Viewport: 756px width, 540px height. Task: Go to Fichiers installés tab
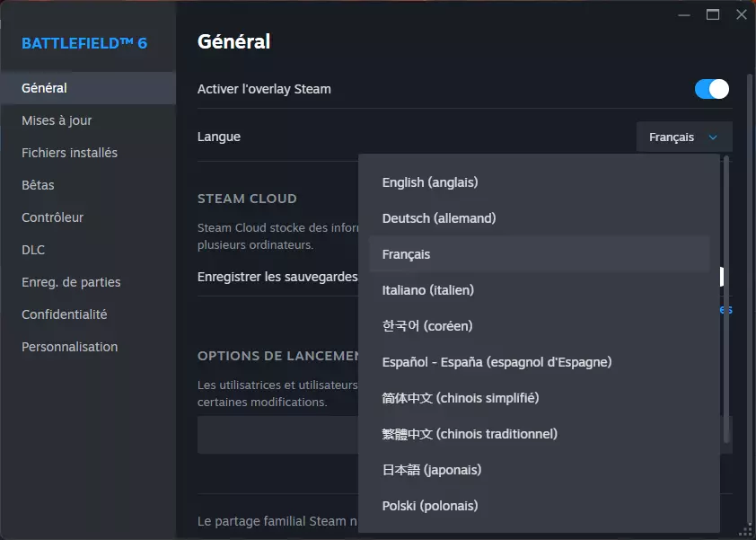[x=70, y=153]
